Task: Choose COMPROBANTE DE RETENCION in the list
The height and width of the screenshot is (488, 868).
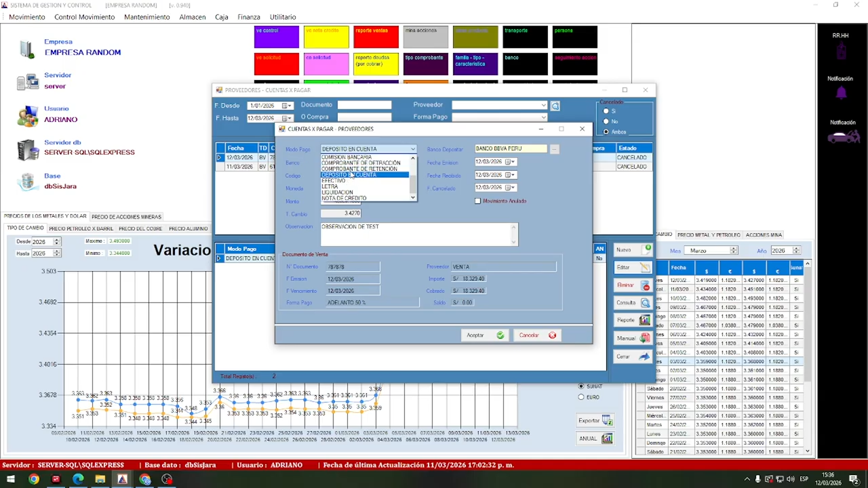Action: pos(365,169)
